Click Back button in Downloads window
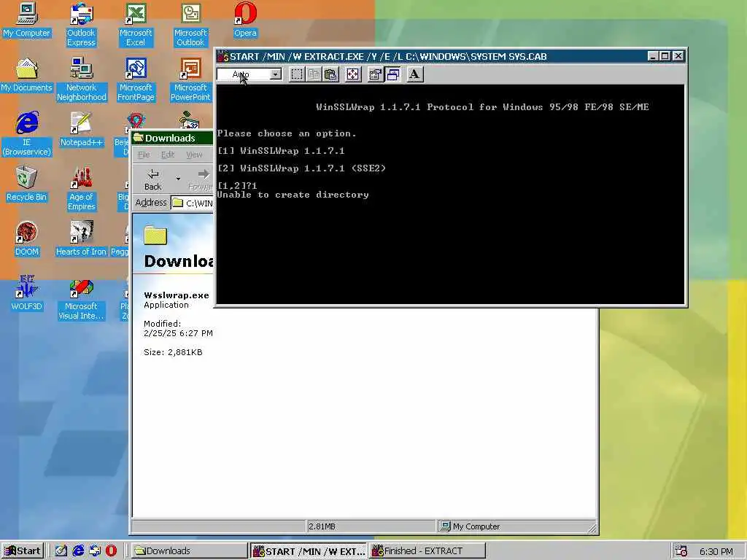 coord(153,179)
